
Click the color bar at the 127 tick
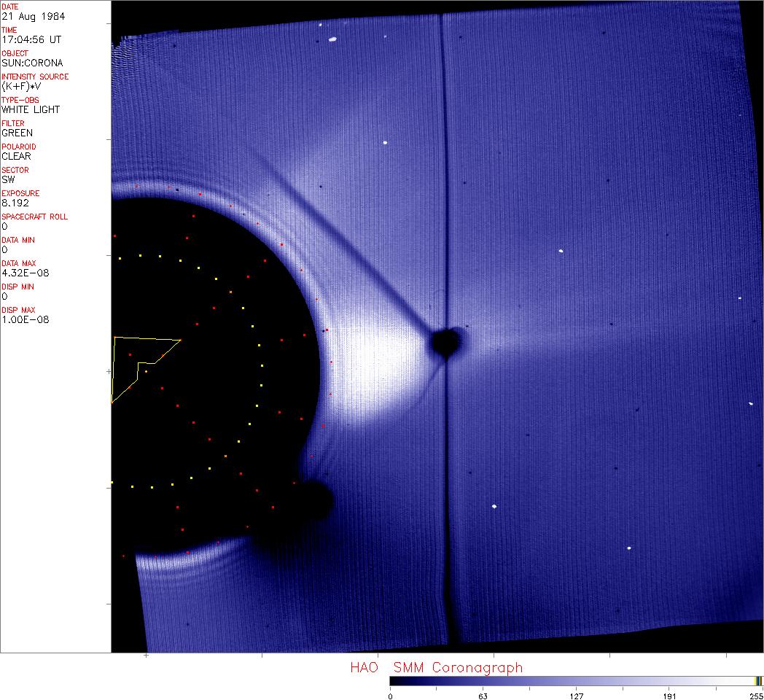tap(576, 681)
